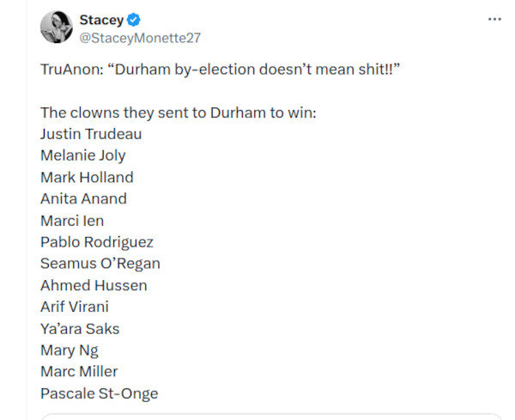Image resolution: width=515 pixels, height=420 pixels.
Task: Open the three-dot more options menu
Action: tap(494, 19)
